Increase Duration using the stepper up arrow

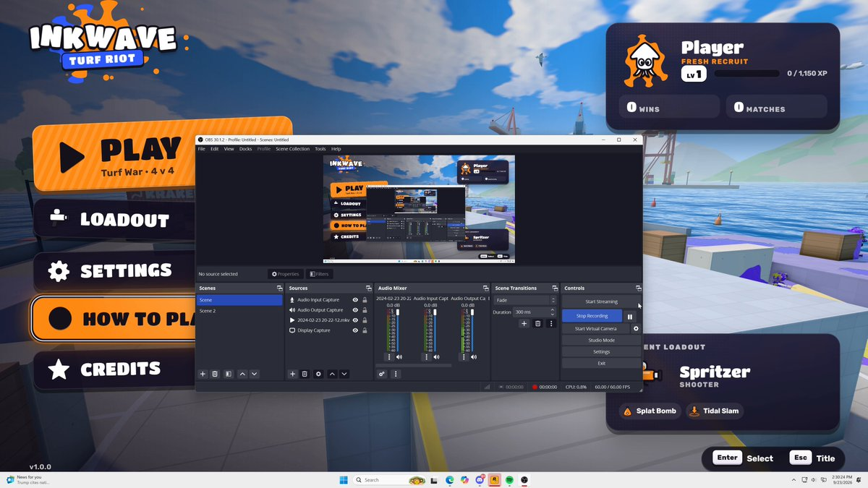(x=553, y=310)
